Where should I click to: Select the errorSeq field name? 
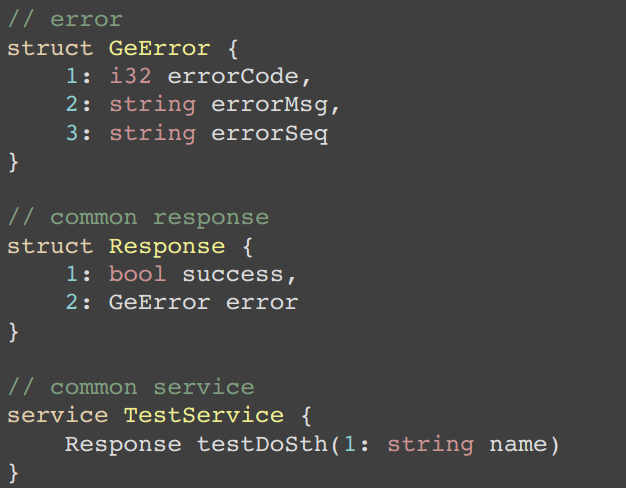(269, 133)
